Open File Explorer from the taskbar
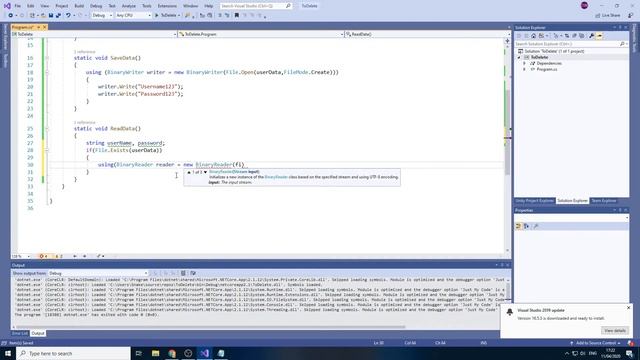640x360 pixels. (156, 353)
